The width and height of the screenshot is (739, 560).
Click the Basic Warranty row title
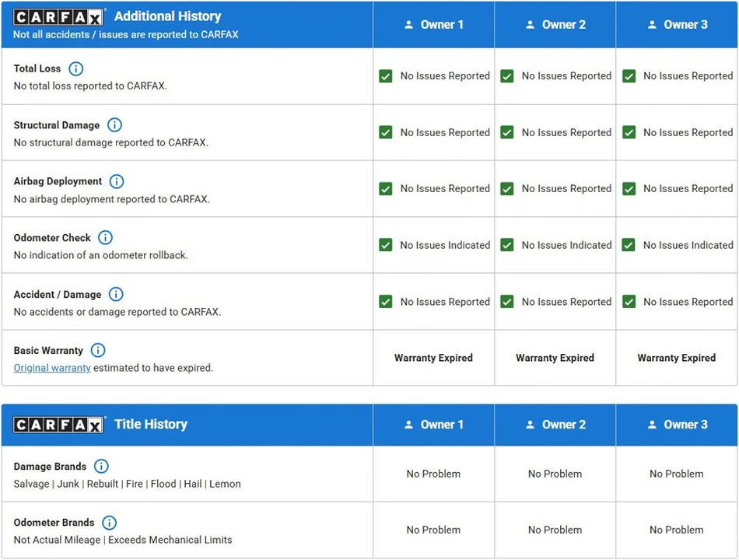[x=48, y=351]
